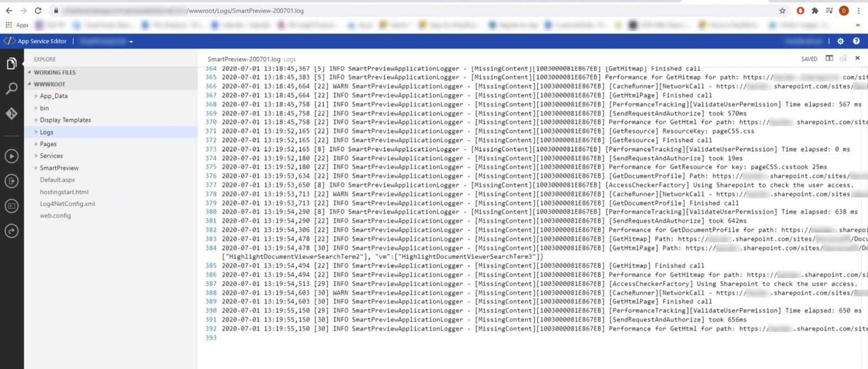The height and width of the screenshot is (369, 868).
Task: Click the help question mark icon
Action: tap(856, 41)
